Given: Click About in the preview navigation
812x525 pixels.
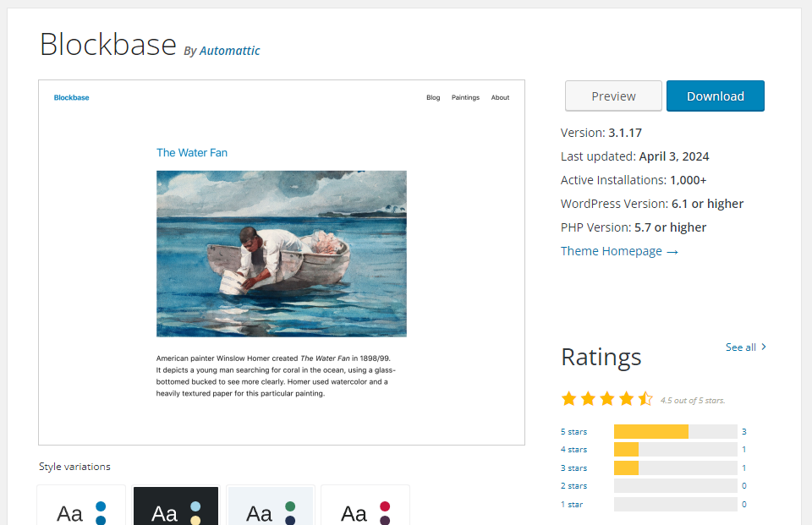Looking at the screenshot, I should click(x=500, y=97).
